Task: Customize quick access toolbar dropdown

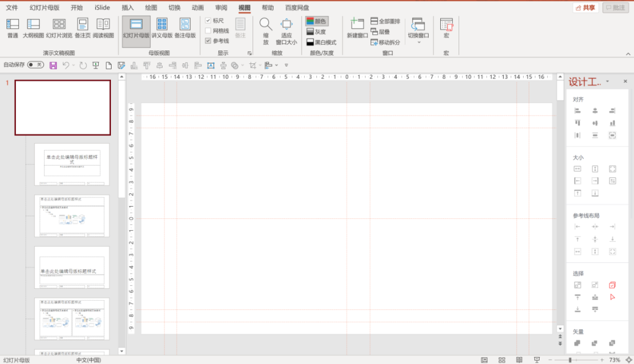Action: tap(286, 65)
